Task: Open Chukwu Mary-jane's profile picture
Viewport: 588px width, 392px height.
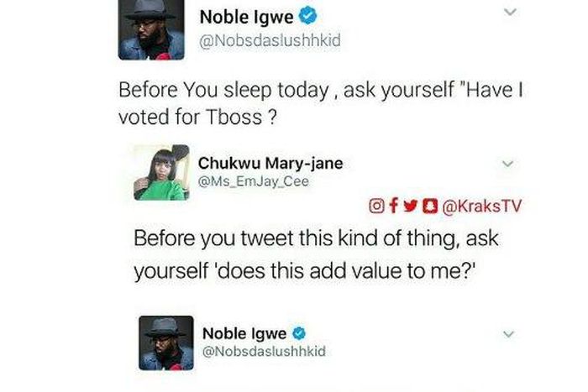Action: [x=160, y=173]
